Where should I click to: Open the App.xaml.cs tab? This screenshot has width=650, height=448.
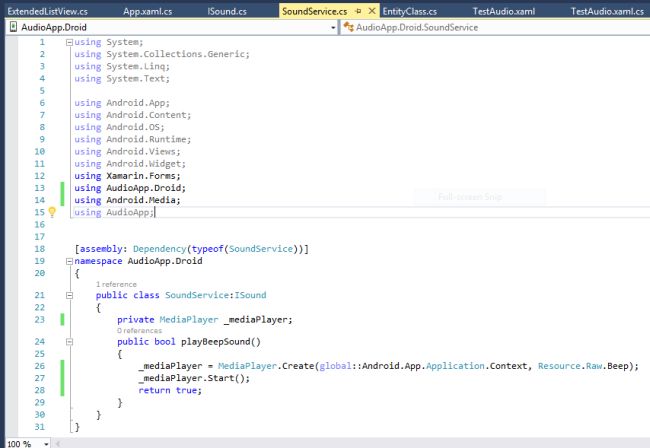click(x=148, y=11)
